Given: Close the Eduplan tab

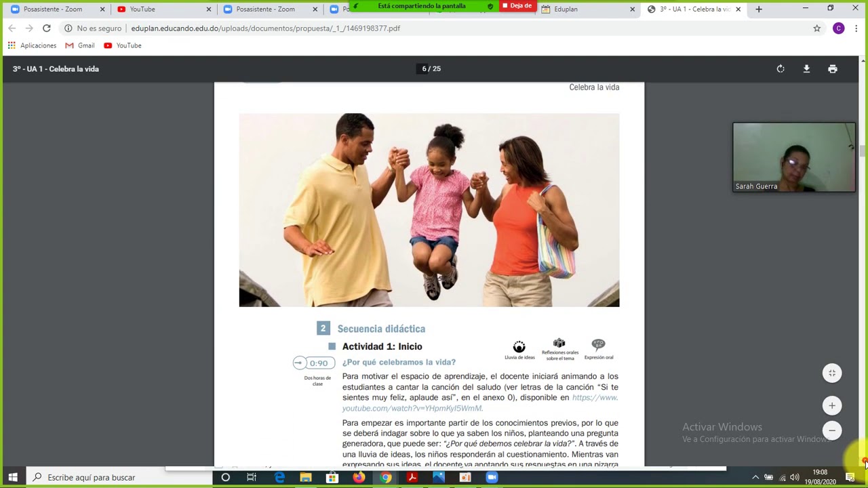Looking at the screenshot, I should click(x=632, y=9).
